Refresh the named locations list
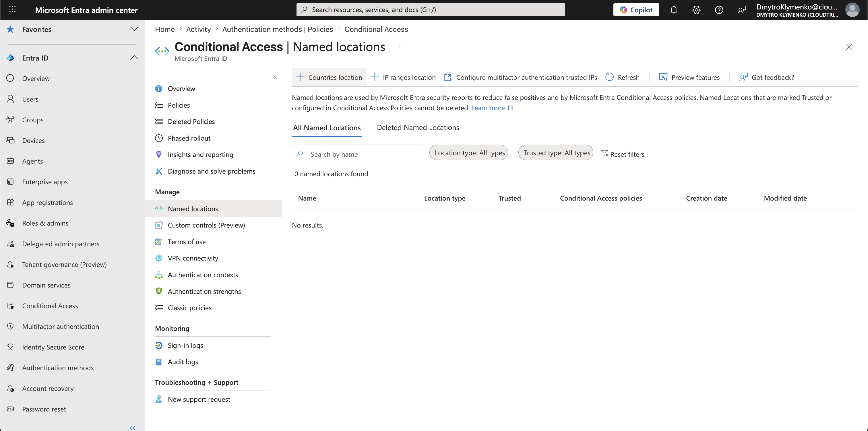Image resolution: width=868 pixels, height=431 pixels. pyautogui.click(x=623, y=77)
